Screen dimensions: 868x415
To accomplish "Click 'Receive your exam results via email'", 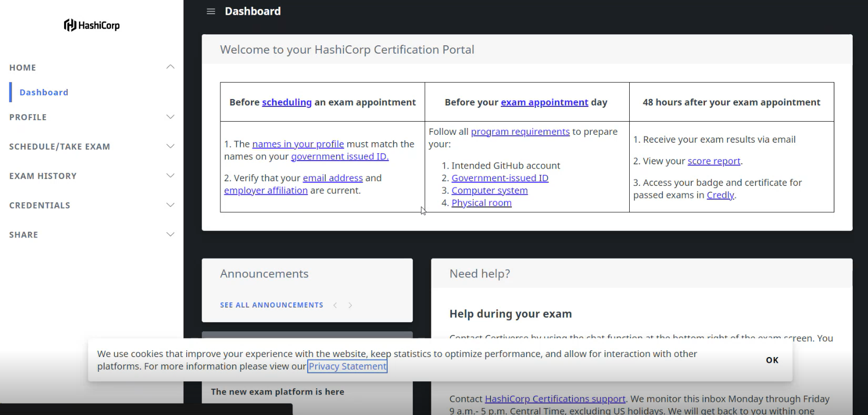I will click(719, 140).
